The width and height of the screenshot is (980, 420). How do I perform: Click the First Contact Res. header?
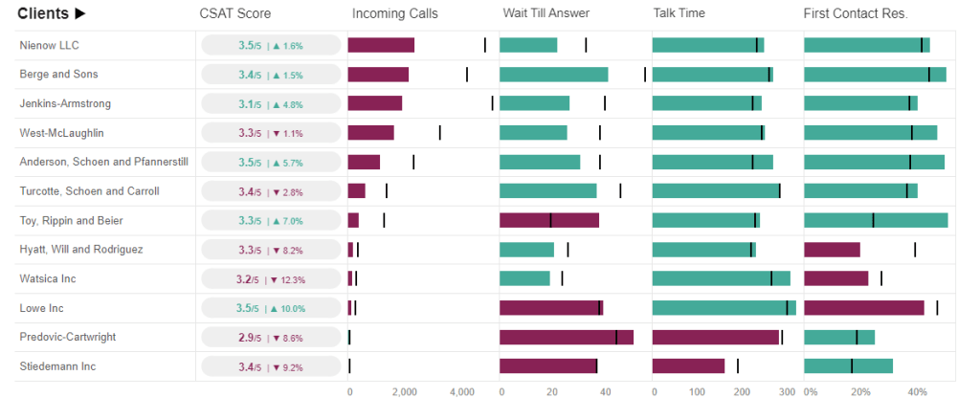click(856, 13)
